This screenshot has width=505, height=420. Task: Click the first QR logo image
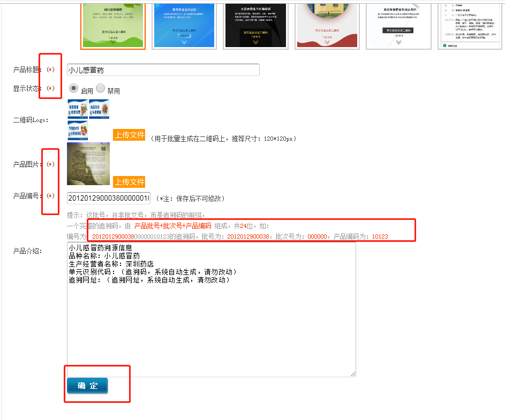(x=77, y=109)
